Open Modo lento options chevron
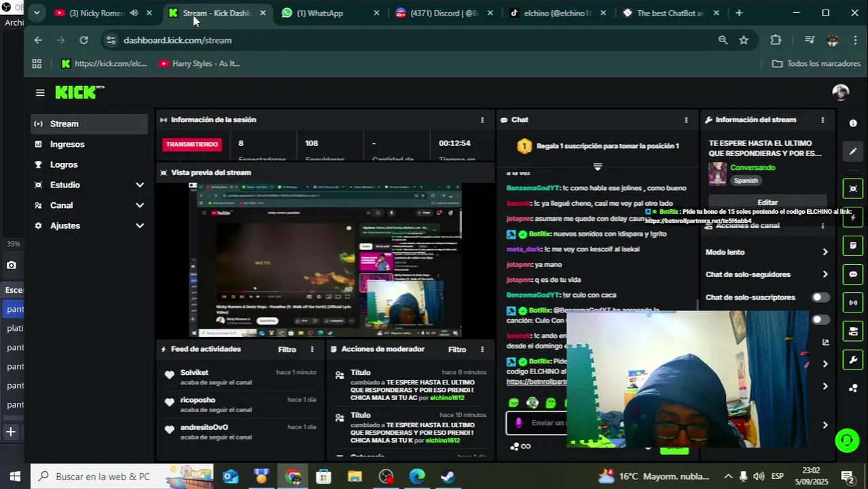The height and width of the screenshot is (489, 868). tap(825, 252)
